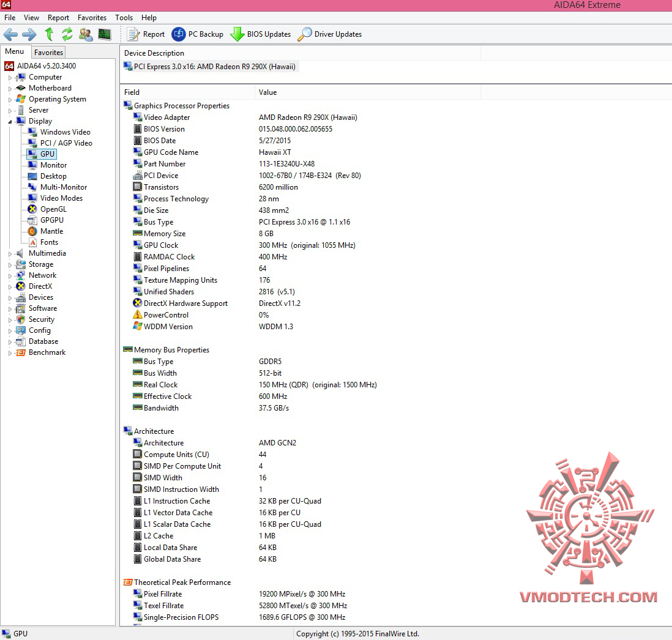Image resolution: width=672 pixels, height=640 pixels.
Task: Start PC Backup from toolbar
Action: (198, 34)
